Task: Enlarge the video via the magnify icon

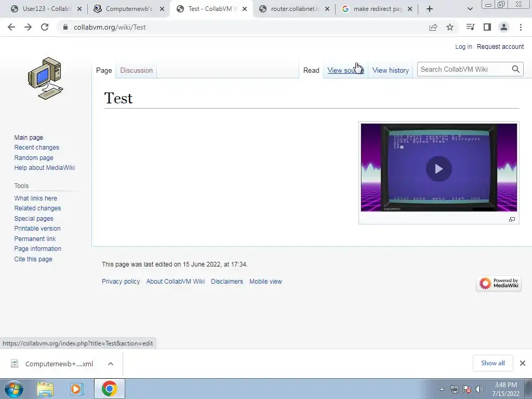Action: (x=512, y=220)
